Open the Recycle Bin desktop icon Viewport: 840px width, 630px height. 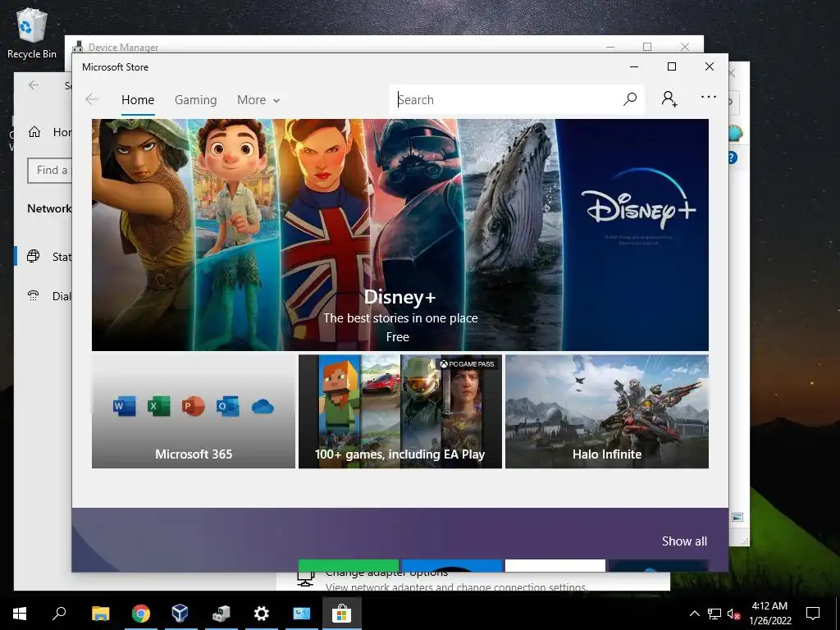32,33
